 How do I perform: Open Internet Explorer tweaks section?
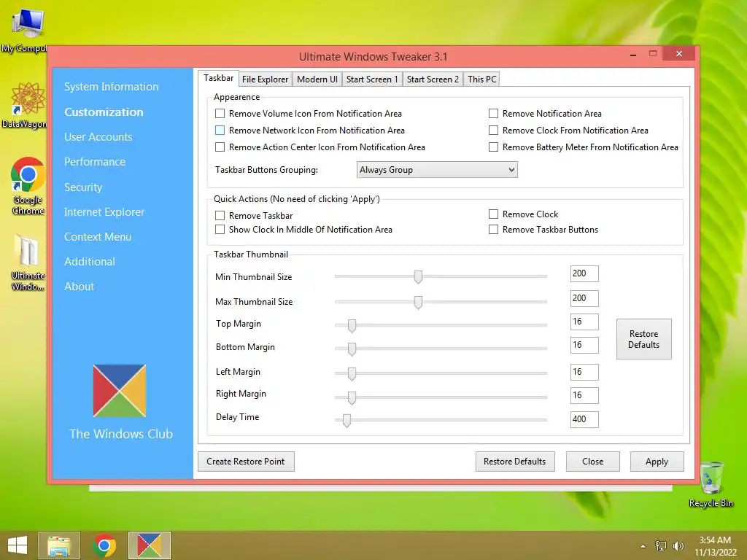coord(104,212)
